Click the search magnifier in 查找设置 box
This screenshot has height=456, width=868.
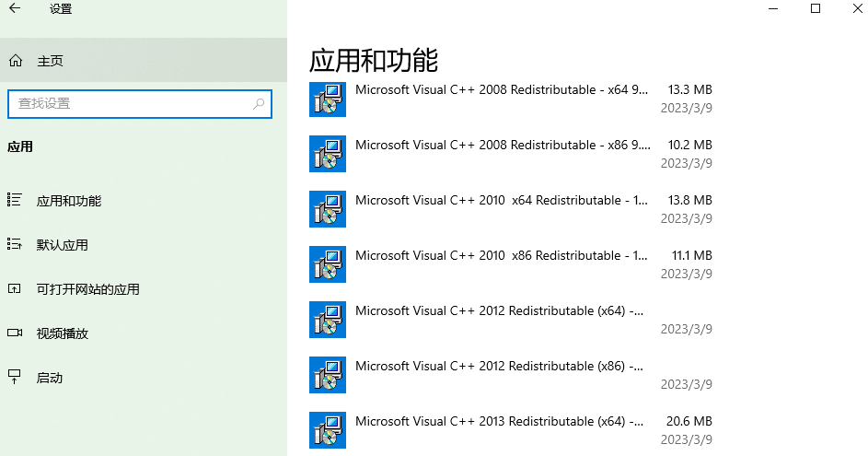[259, 103]
